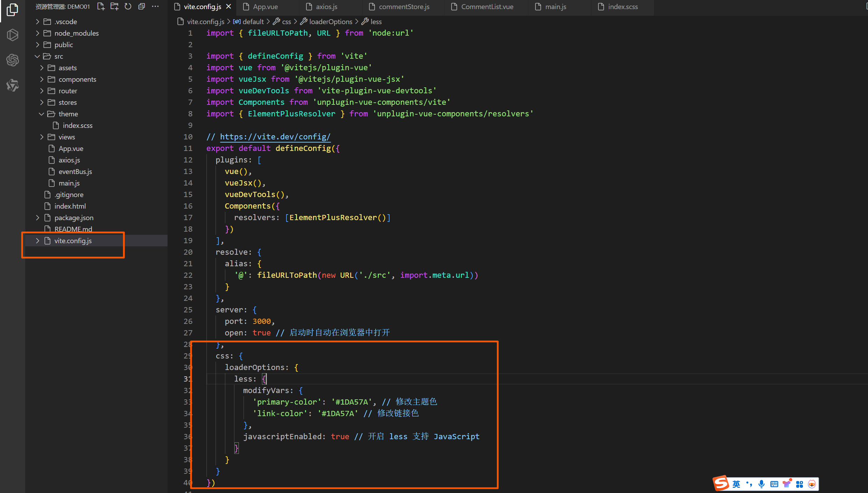Click the loaderOptions breadcrumb segment
This screenshot has height=493, width=868.
326,22
